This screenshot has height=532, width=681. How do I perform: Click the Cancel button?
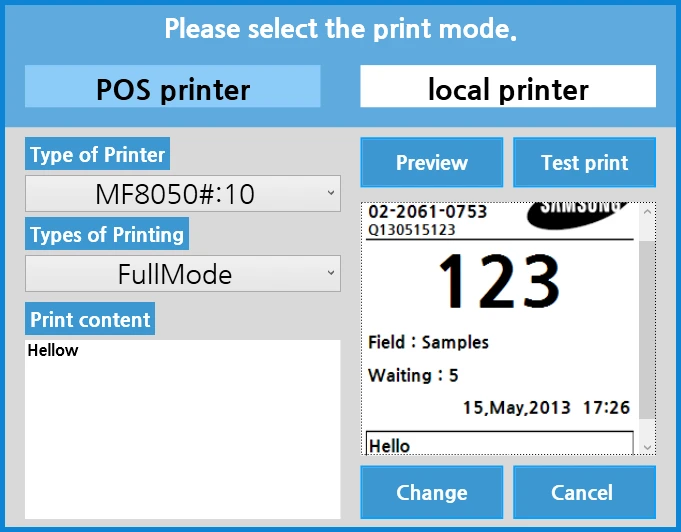point(585,492)
